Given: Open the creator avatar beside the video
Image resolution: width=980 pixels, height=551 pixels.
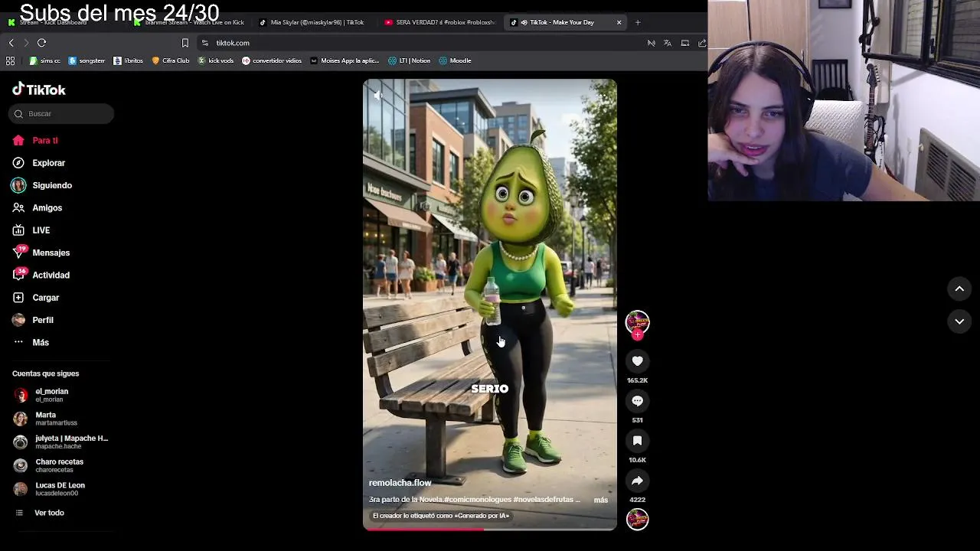Looking at the screenshot, I should click(x=637, y=322).
